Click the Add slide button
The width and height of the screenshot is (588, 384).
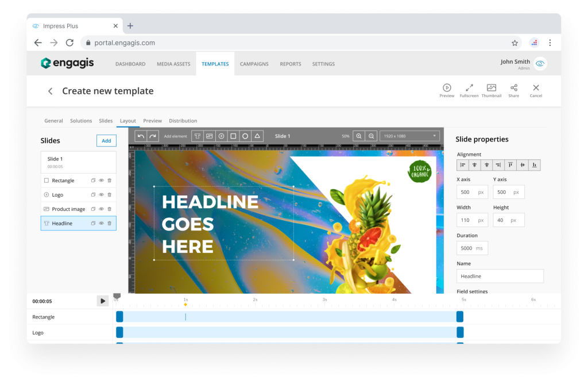[x=106, y=141]
